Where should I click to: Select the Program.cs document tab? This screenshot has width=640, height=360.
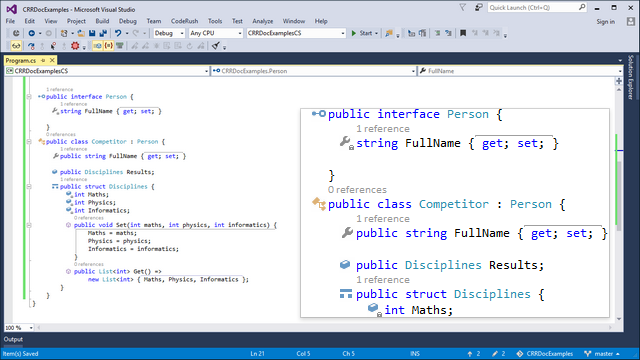click(21, 60)
